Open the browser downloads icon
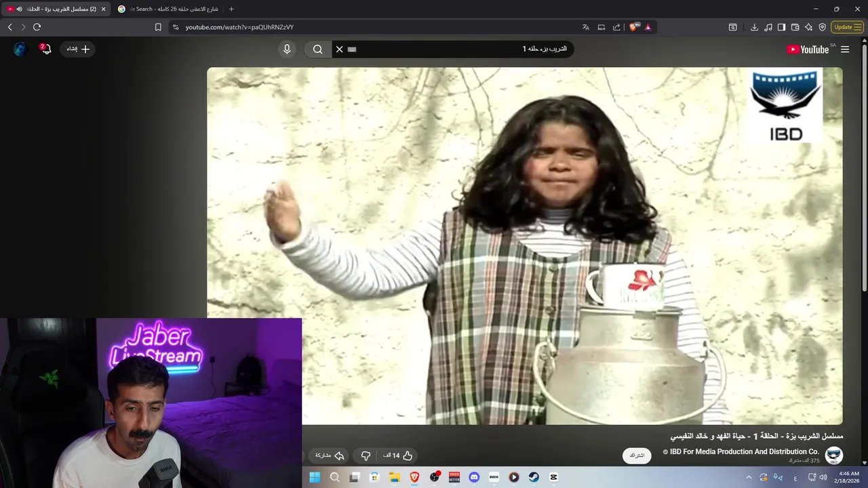The image size is (868, 488). 754,27
